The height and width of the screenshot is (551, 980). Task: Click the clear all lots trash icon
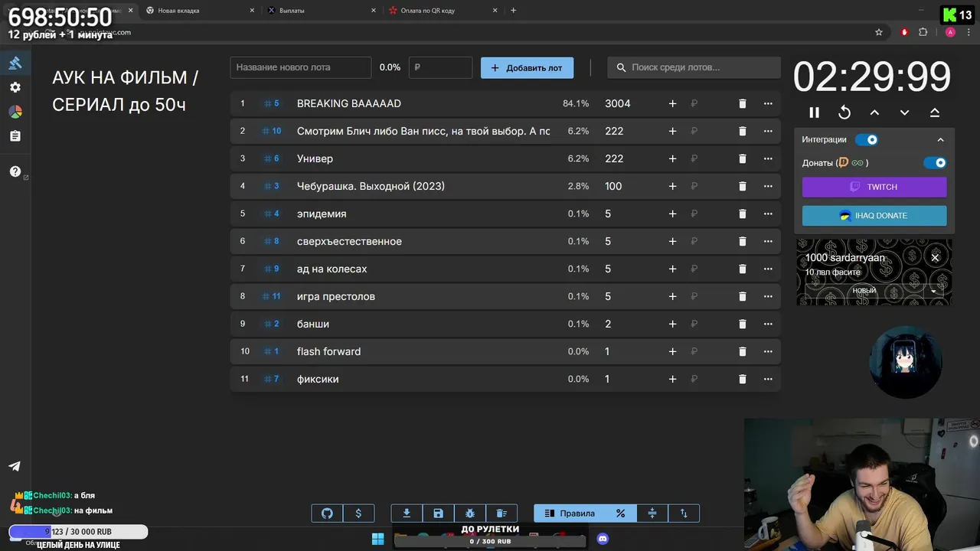501,514
